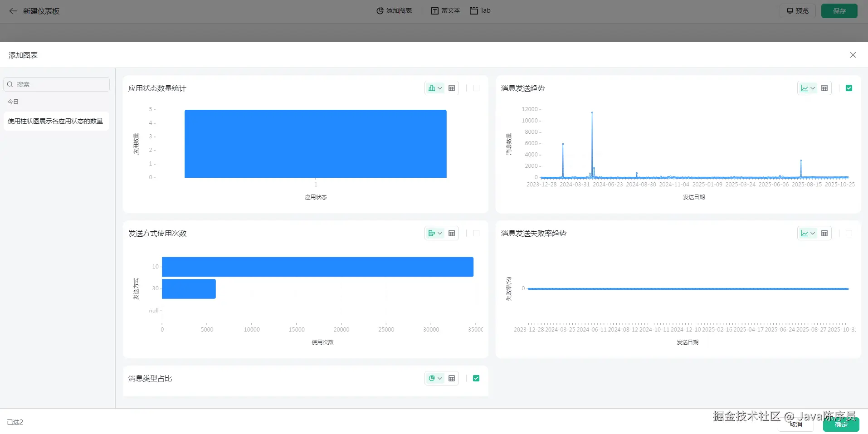Screen dimensions: 868x434
Task: Click the 新建仪表板 title
Action: point(41,11)
